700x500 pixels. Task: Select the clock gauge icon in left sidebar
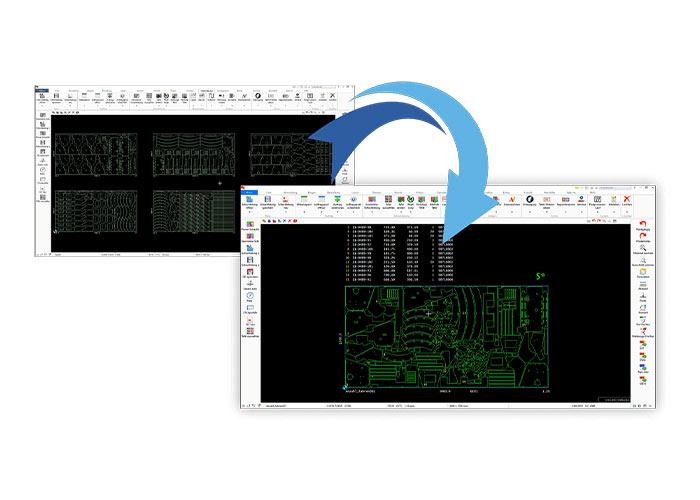coord(250,296)
